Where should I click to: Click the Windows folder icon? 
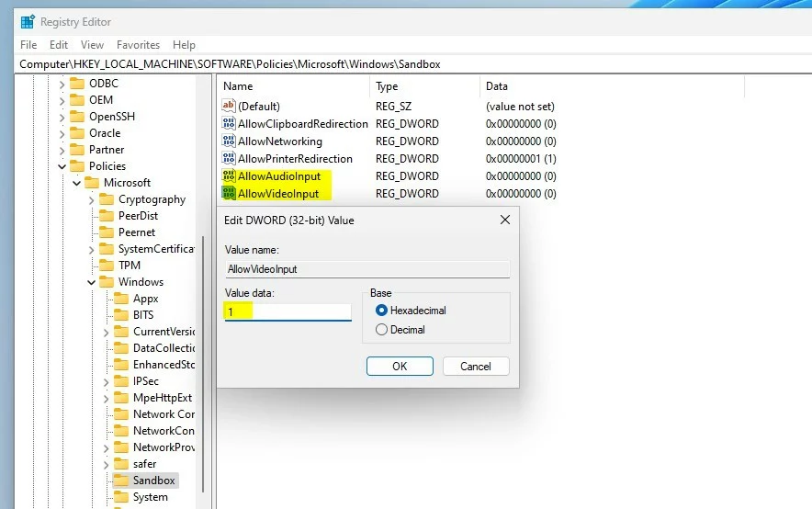pyautogui.click(x=107, y=282)
